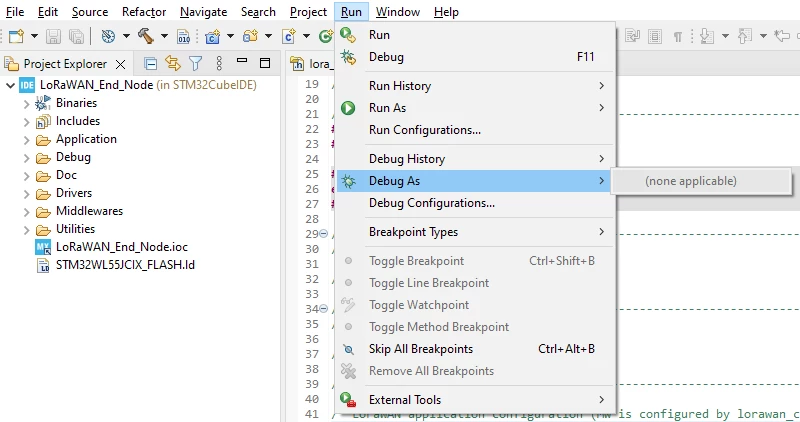800x422 pixels.
Task: Open Run Configurations... from the menu
Action: [476, 130]
